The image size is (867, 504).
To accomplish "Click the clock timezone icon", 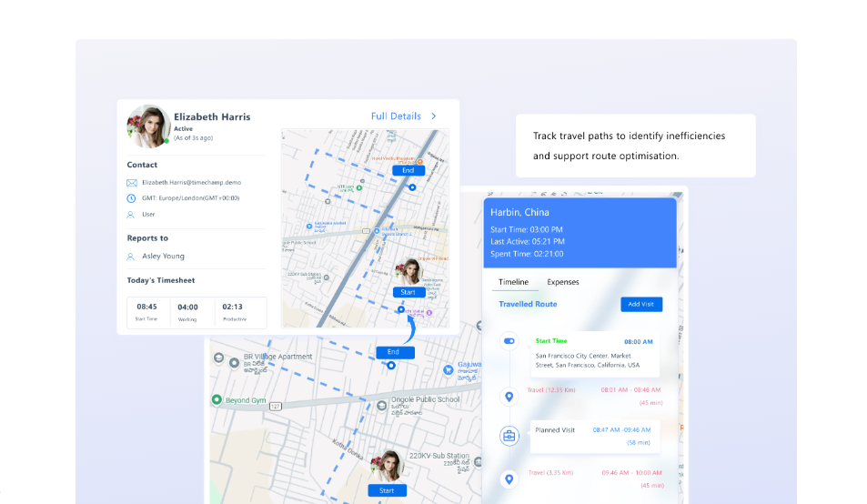I will pyautogui.click(x=131, y=198).
